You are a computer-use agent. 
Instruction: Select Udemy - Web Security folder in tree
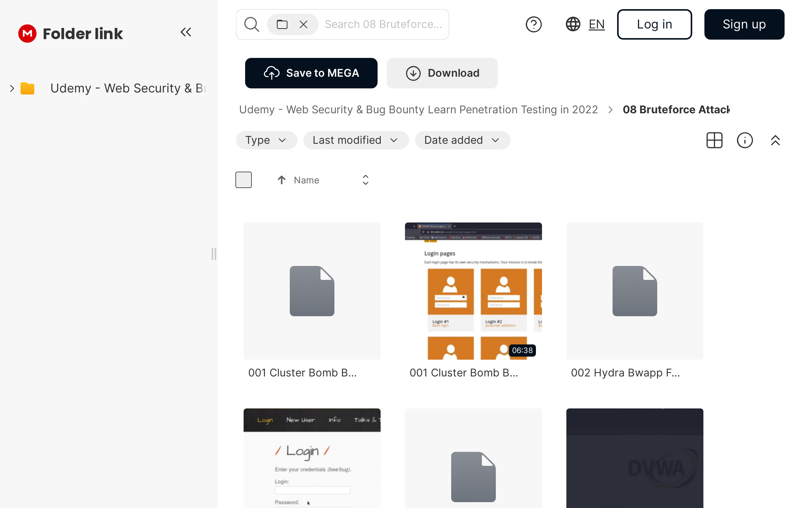pos(128,88)
